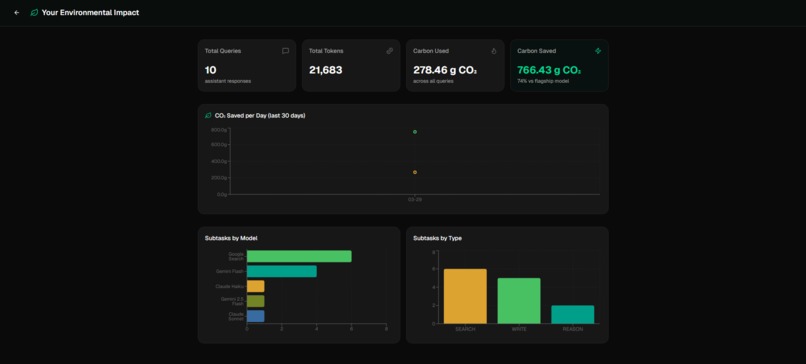Click the leaf icon beside CO₂ Saved per Day
This screenshot has height=364, width=806.
coord(208,116)
